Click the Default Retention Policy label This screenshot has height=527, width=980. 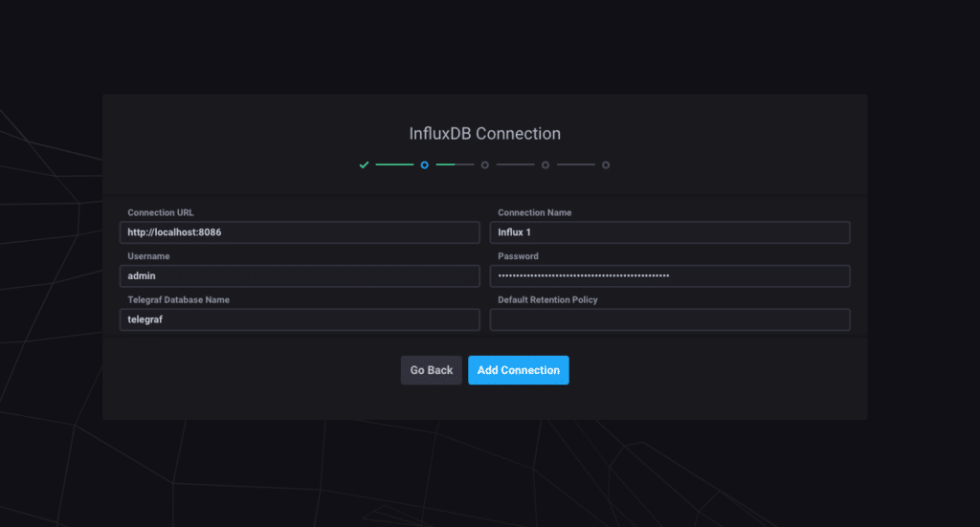coord(547,299)
